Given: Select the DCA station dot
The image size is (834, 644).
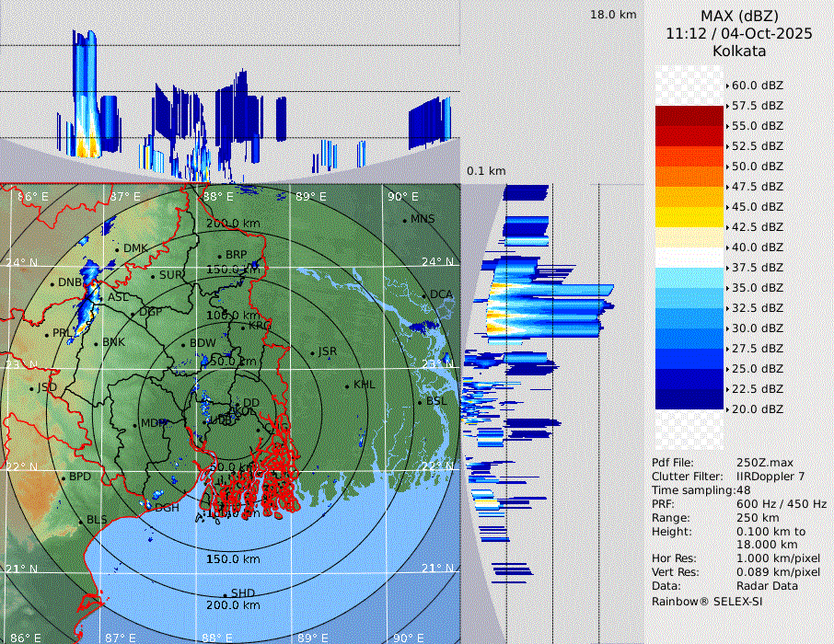Looking at the screenshot, I should click(x=425, y=295).
